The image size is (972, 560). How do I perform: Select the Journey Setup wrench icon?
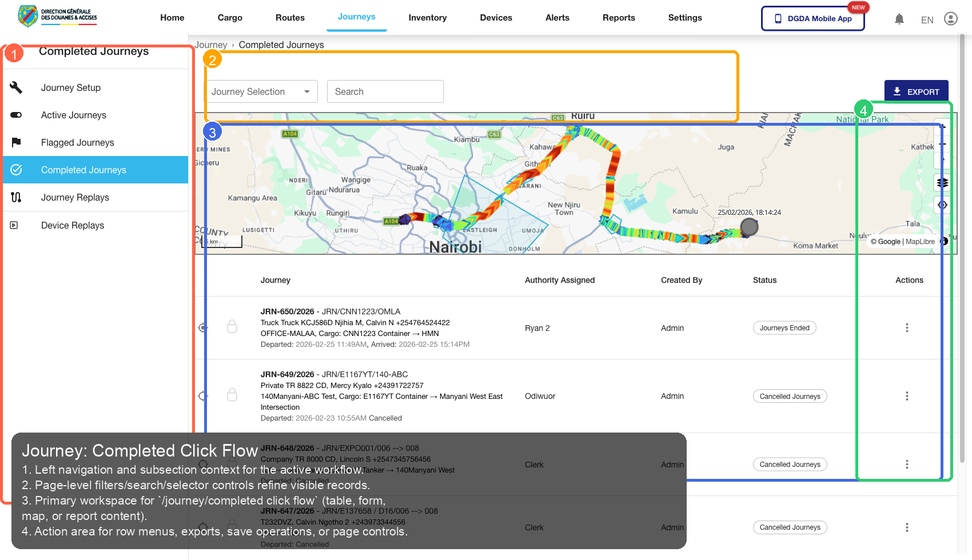[16, 87]
